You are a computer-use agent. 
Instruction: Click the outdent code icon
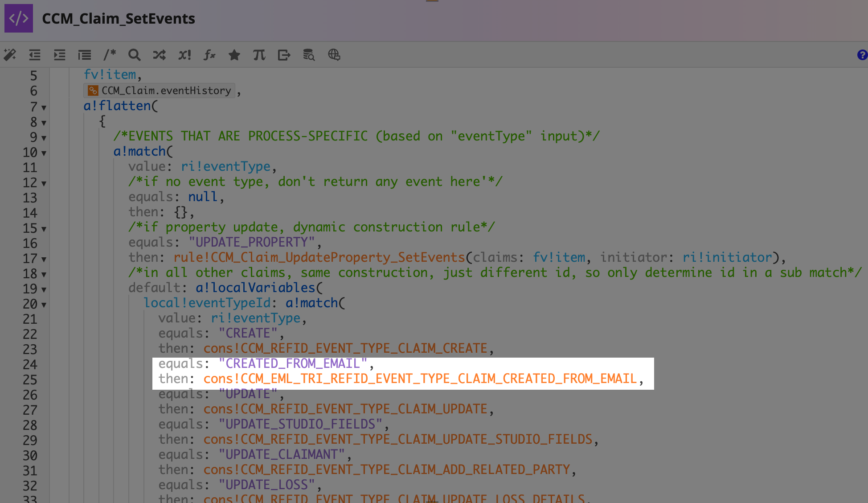pos(35,55)
